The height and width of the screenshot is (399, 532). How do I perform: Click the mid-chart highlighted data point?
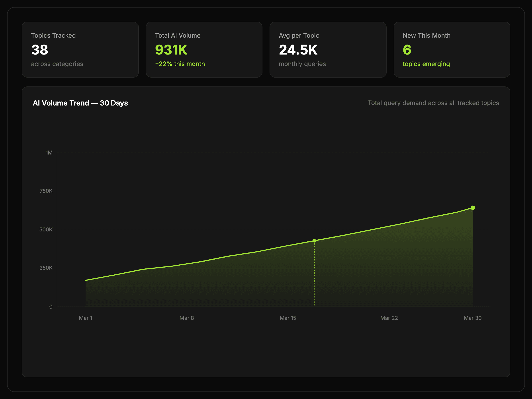click(x=314, y=241)
